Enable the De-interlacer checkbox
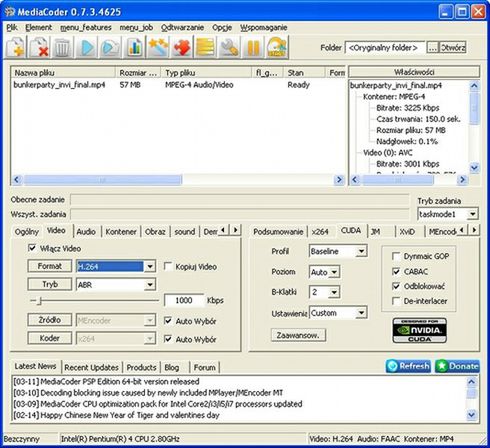 [x=396, y=301]
